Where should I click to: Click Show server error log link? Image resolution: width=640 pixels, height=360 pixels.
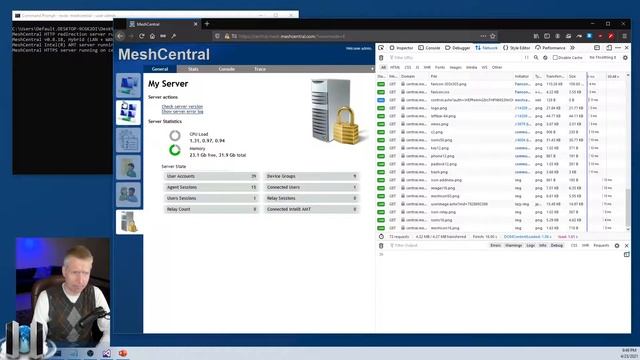[182, 111]
